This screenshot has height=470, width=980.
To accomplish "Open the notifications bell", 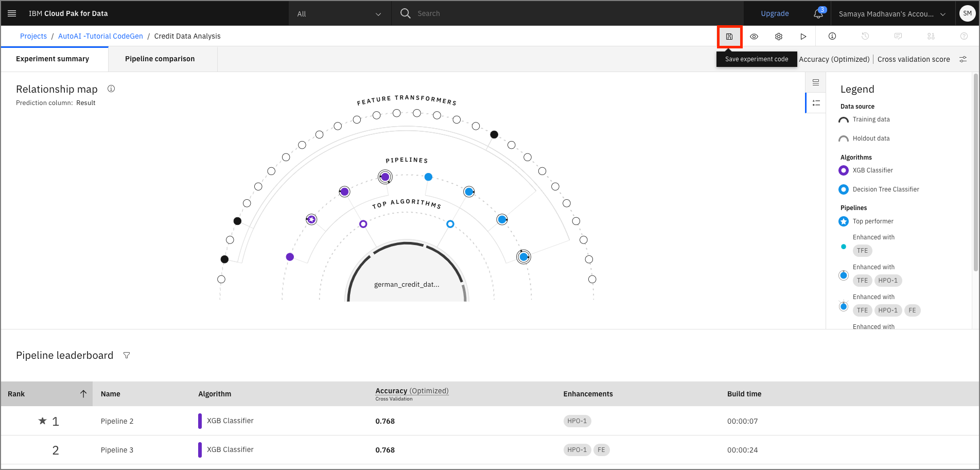I will (x=818, y=13).
